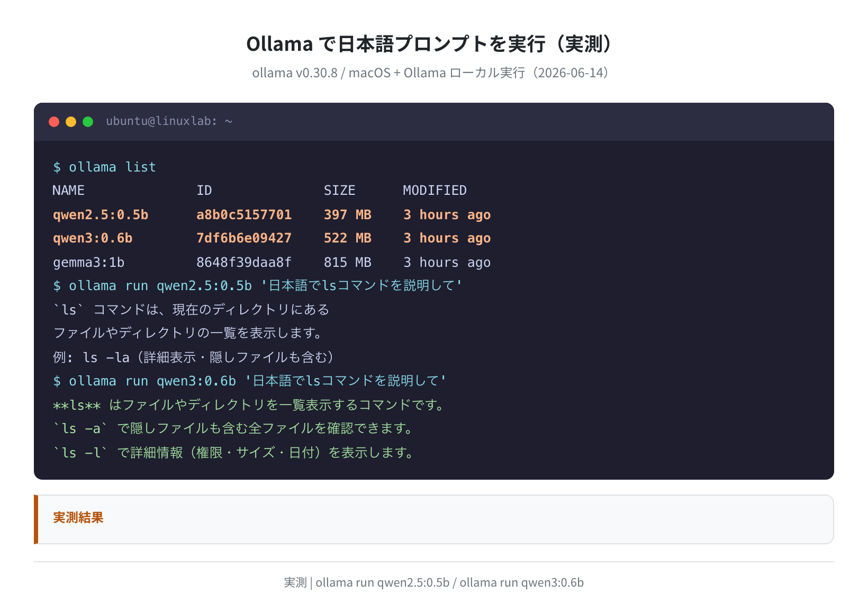Viewport: 868px width, 611px height.
Task: Click green output line starting '`ls -l`'
Action: click(x=233, y=453)
